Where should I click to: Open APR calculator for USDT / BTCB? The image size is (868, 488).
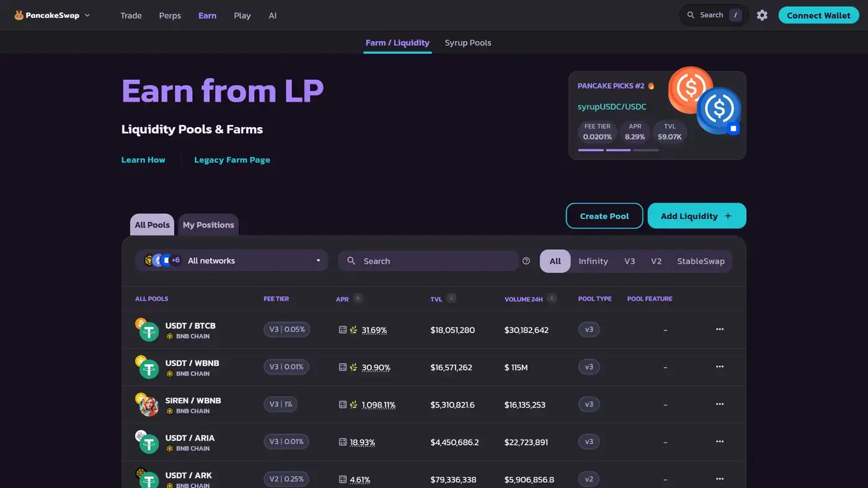click(x=342, y=330)
